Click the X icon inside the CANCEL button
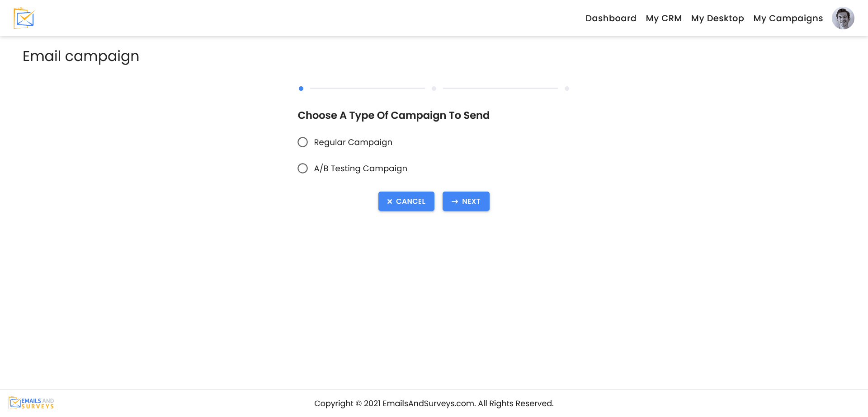The height and width of the screenshot is (417, 868). pyautogui.click(x=390, y=201)
